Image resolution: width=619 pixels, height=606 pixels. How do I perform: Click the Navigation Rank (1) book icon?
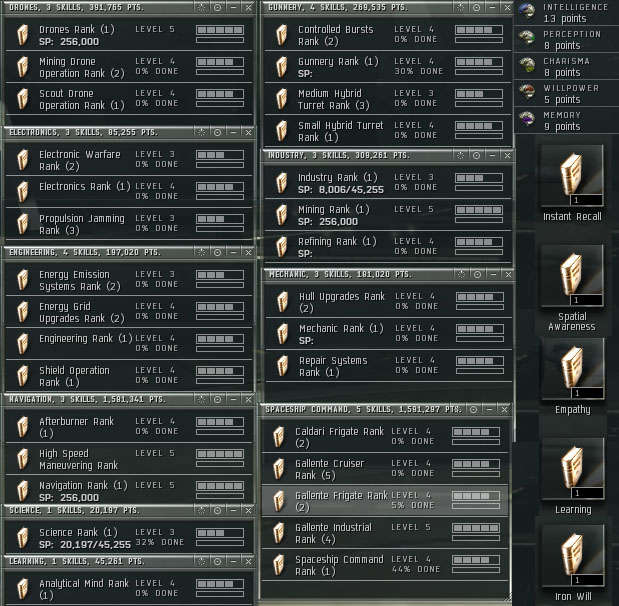23,490
